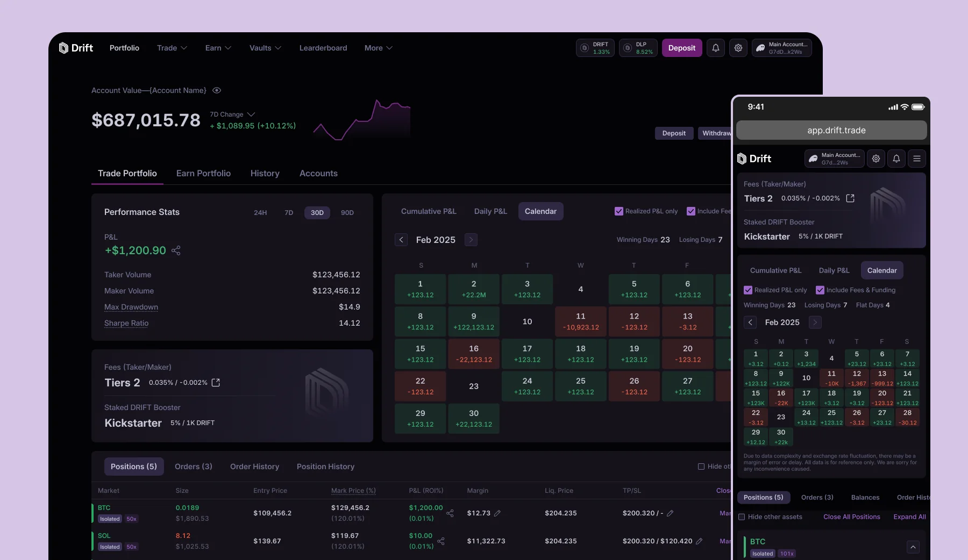Share the BTC position P&L
Screen dimensions: 968x560
pos(450,513)
